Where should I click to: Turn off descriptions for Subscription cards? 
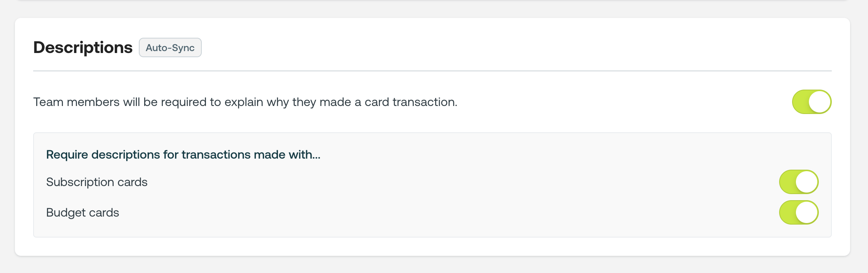coord(799,182)
